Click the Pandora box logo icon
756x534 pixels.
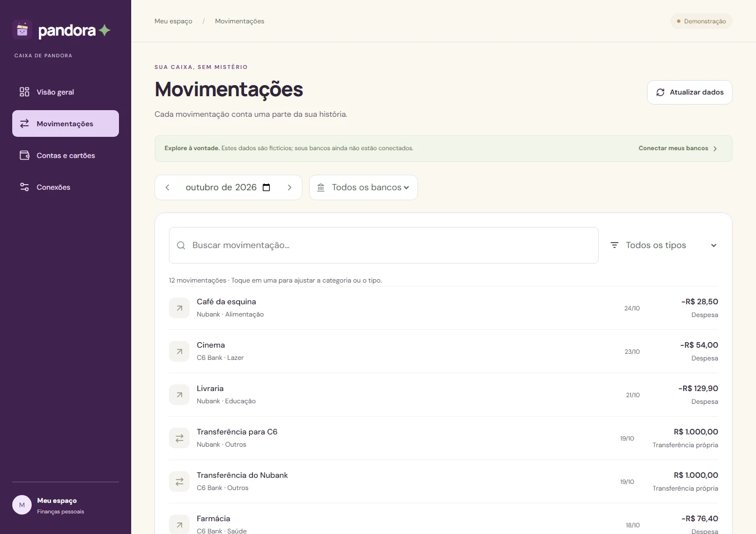[x=22, y=30]
